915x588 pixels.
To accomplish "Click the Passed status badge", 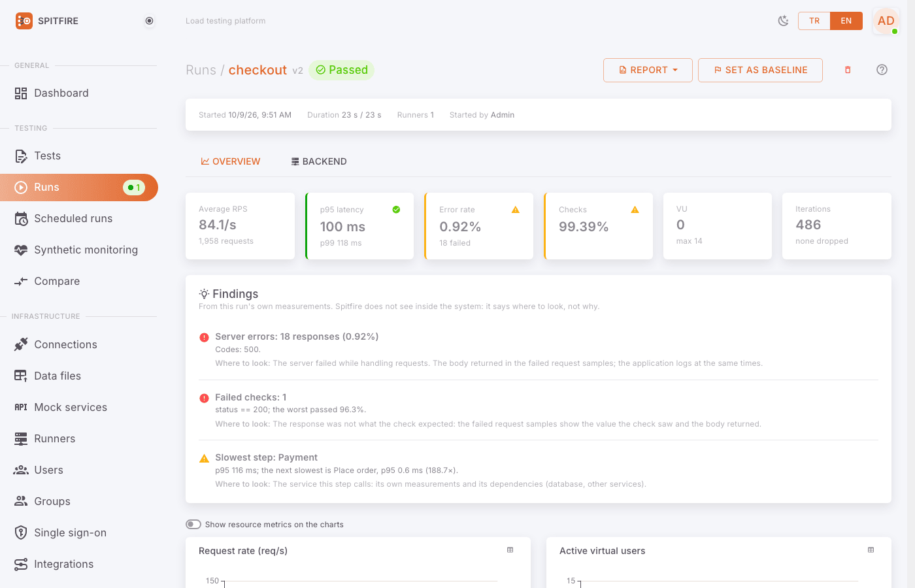I will click(341, 70).
